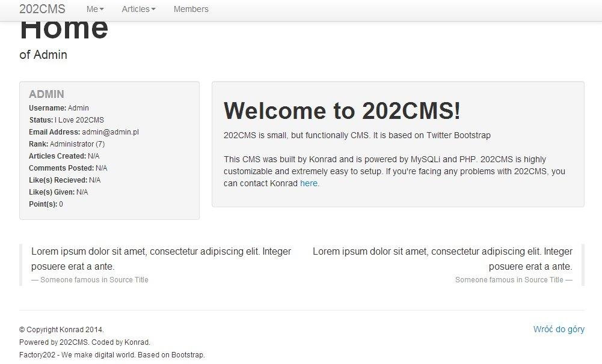
Task: Click the 202CMS brand in the navbar
Action: tap(41, 9)
